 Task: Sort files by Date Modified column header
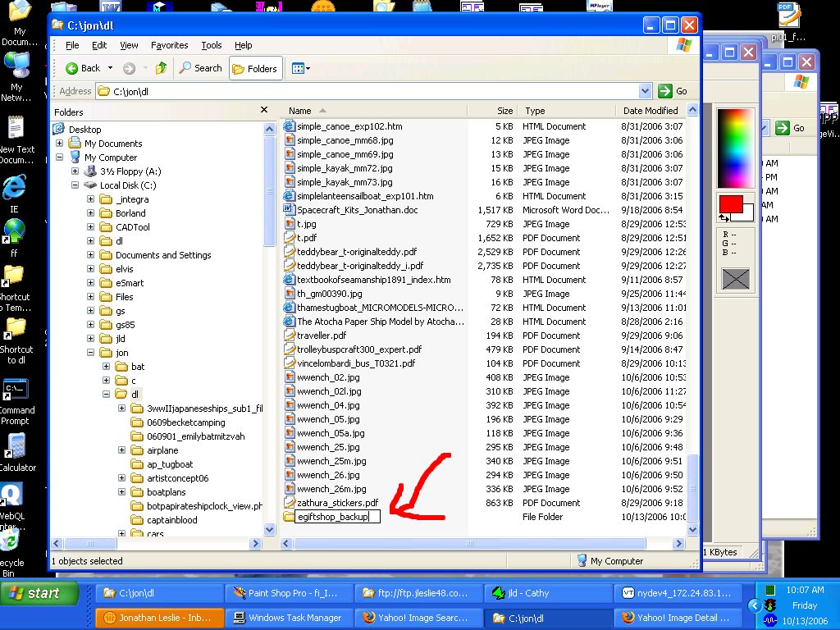tap(650, 111)
